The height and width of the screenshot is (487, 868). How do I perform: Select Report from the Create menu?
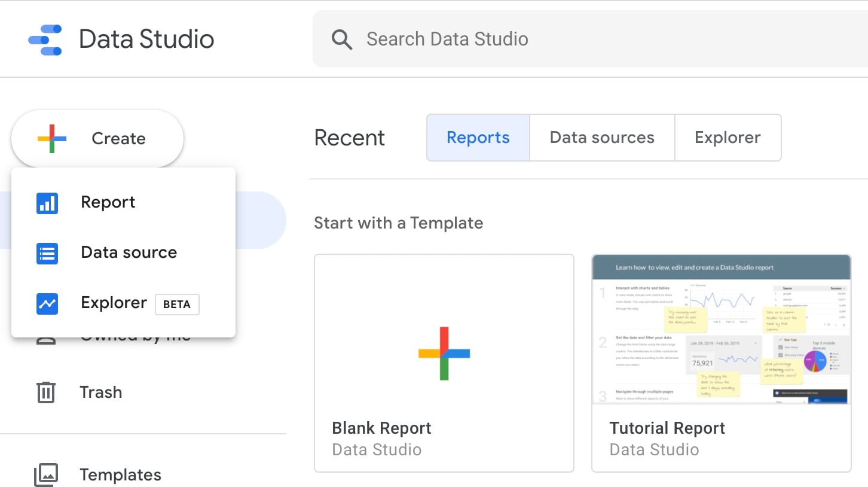pos(108,203)
